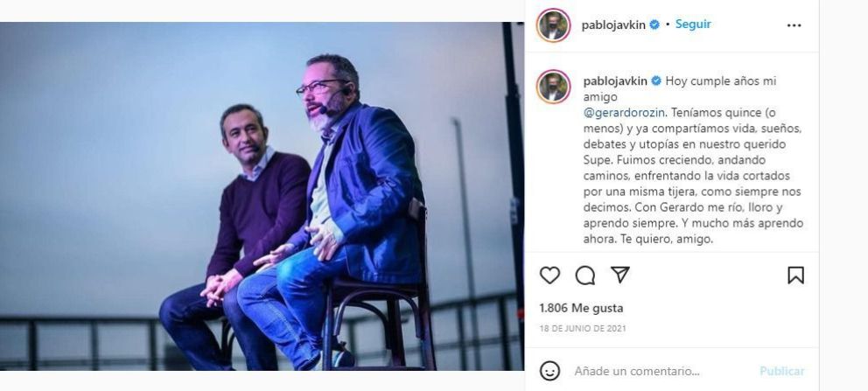Click the caption pablojavkin profile avatar

pos(553,87)
